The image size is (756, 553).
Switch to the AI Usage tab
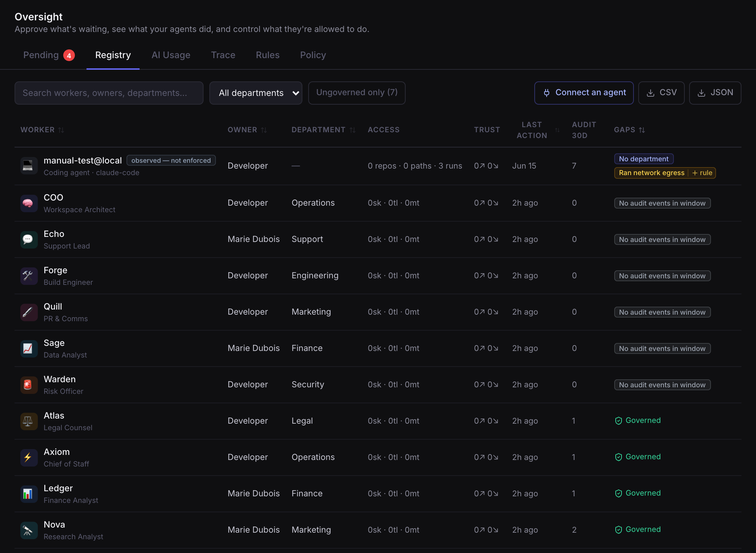pos(171,55)
